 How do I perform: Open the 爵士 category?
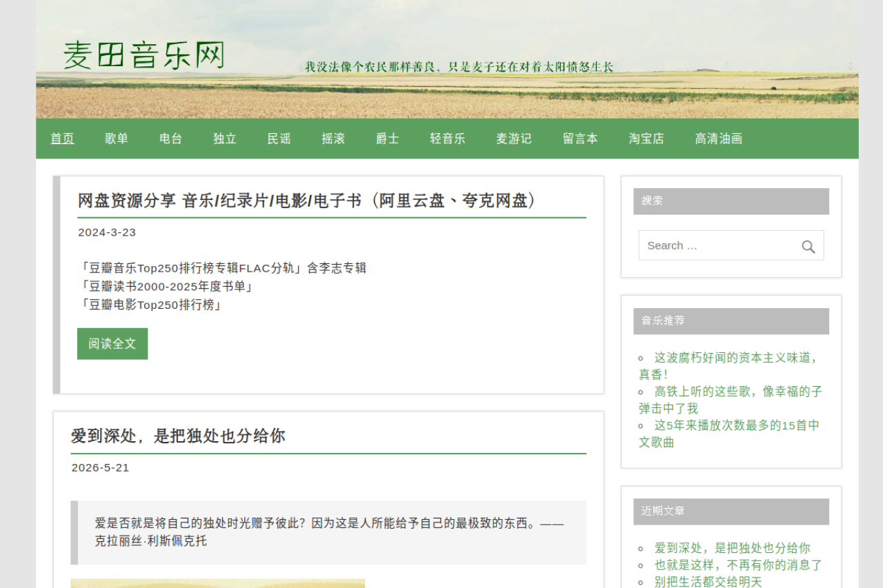tap(388, 139)
